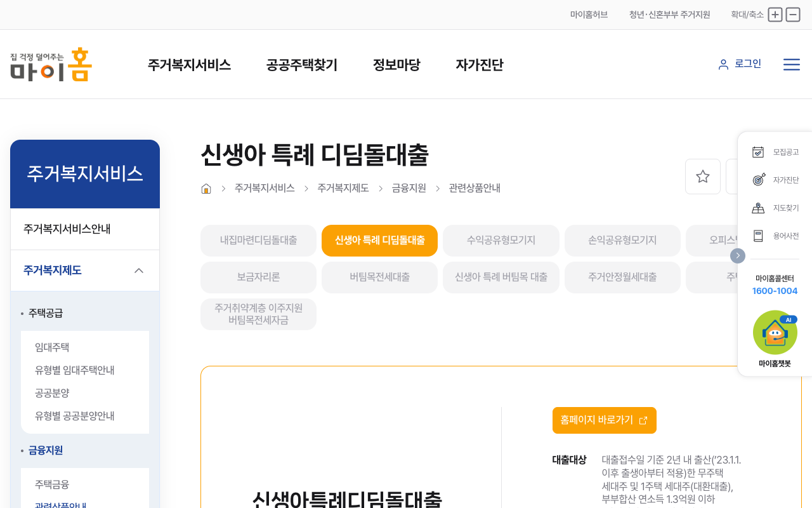Open 자가진단 main menu
812x508 pixels.
click(480, 65)
